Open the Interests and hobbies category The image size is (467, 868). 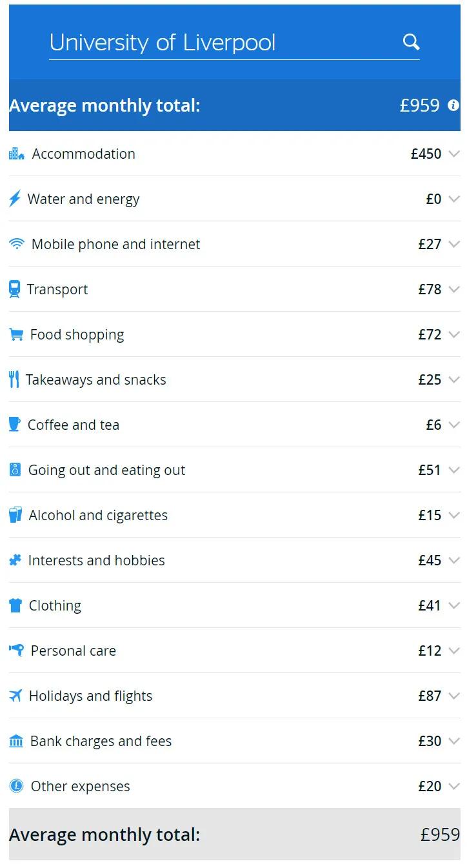pos(97,560)
